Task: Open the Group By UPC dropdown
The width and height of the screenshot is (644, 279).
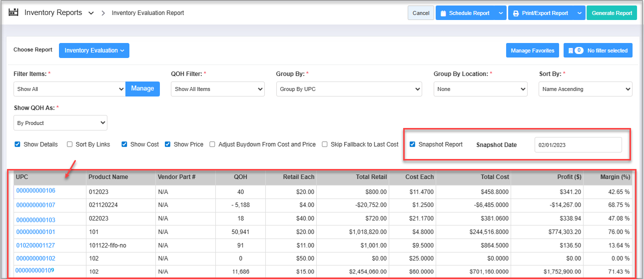Action: tap(349, 89)
